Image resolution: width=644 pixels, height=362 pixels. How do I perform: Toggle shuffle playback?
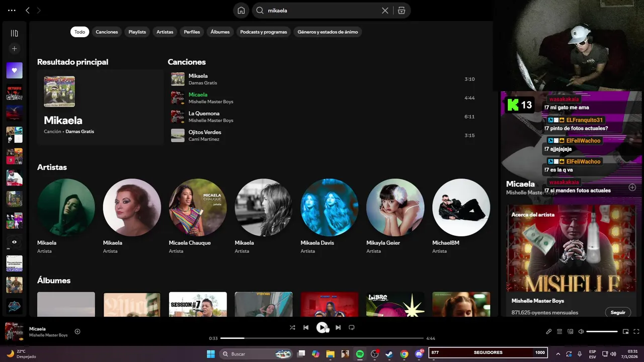[292, 327]
